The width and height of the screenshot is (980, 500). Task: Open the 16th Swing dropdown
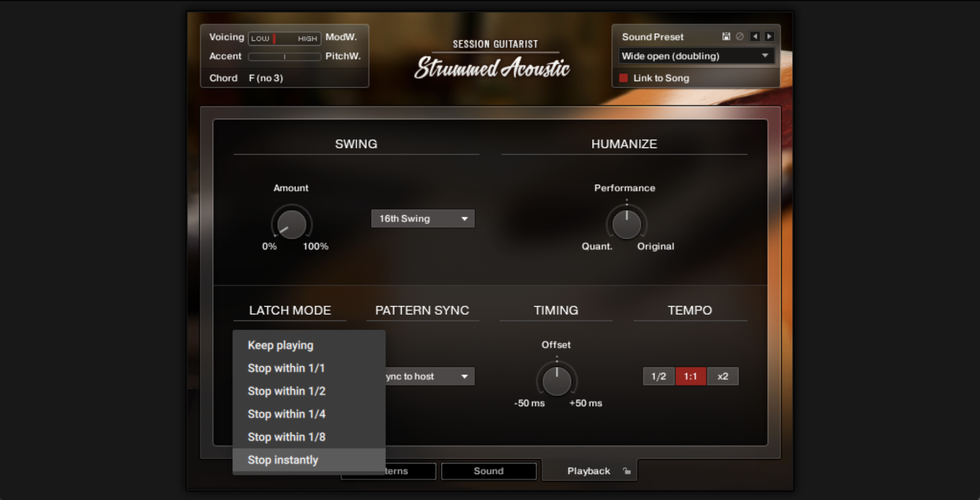point(423,218)
